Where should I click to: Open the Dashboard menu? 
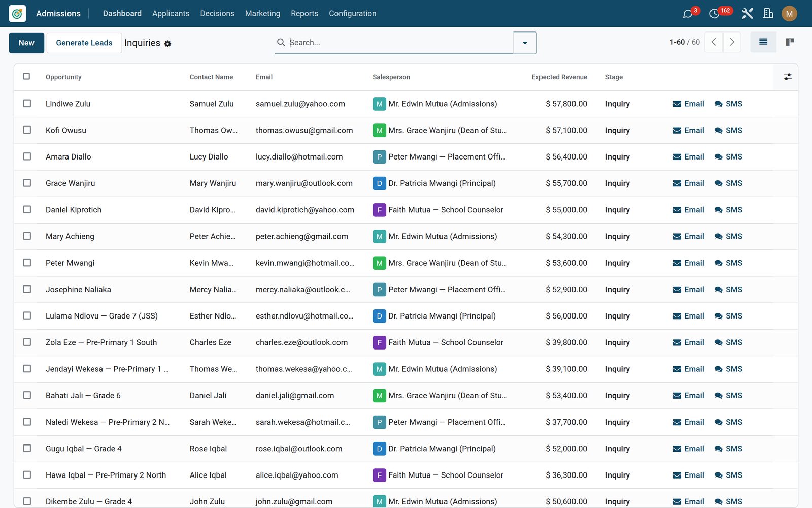(122, 14)
